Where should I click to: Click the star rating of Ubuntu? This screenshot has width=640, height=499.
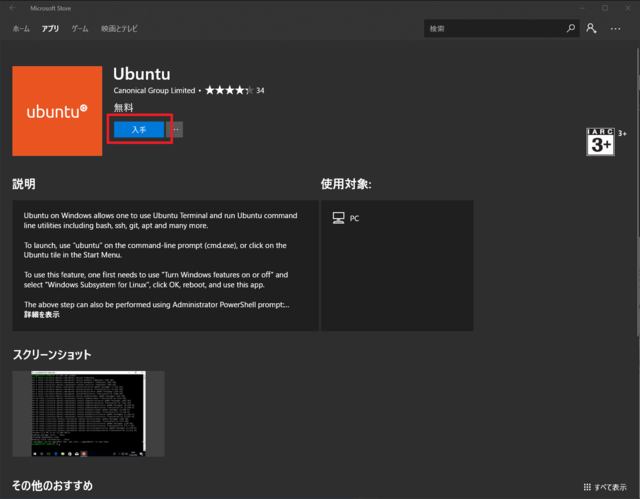pos(229,90)
